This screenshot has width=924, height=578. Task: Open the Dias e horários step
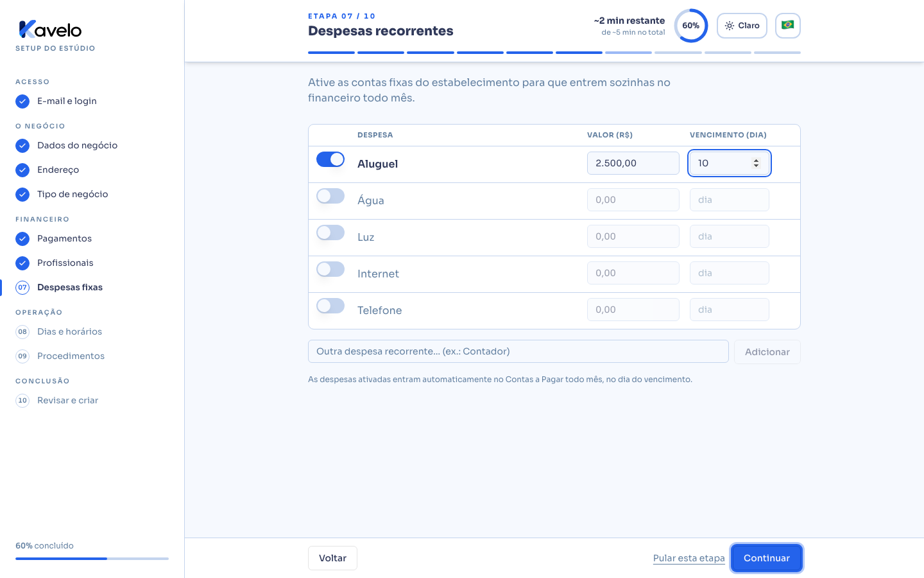(x=69, y=332)
